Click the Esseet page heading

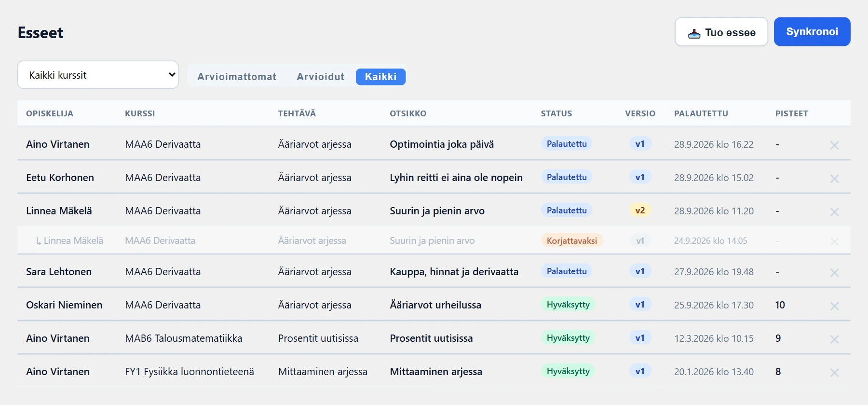[x=41, y=32]
